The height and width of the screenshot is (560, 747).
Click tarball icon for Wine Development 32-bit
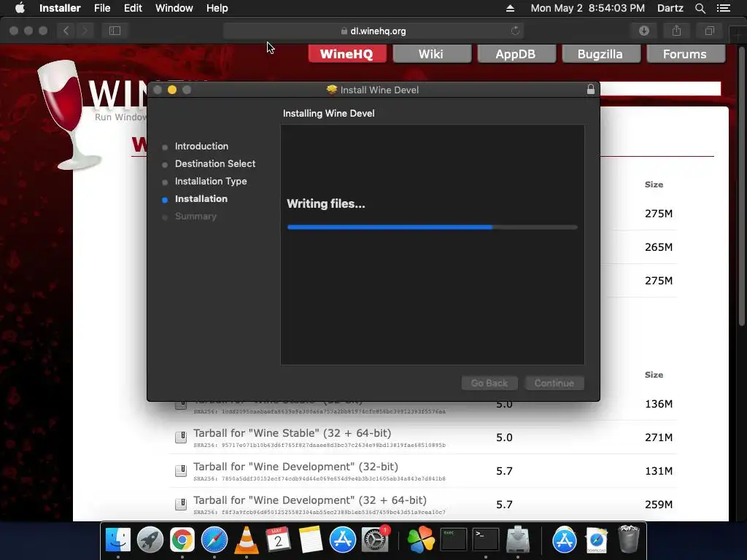click(x=181, y=471)
